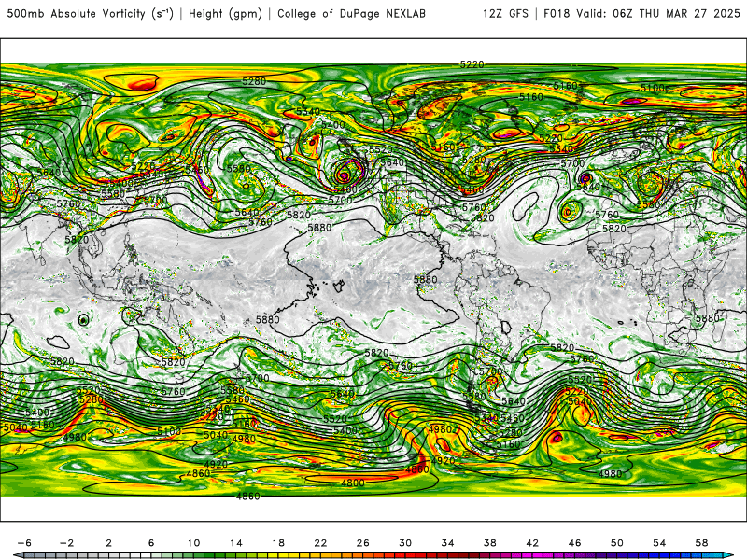Click the 46 color scale label
The height and width of the screenshot is (560, 747).
(574, 543)
